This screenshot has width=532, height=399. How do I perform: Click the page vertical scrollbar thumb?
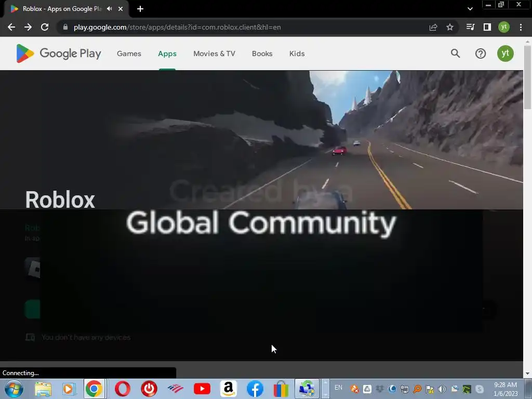528,77
